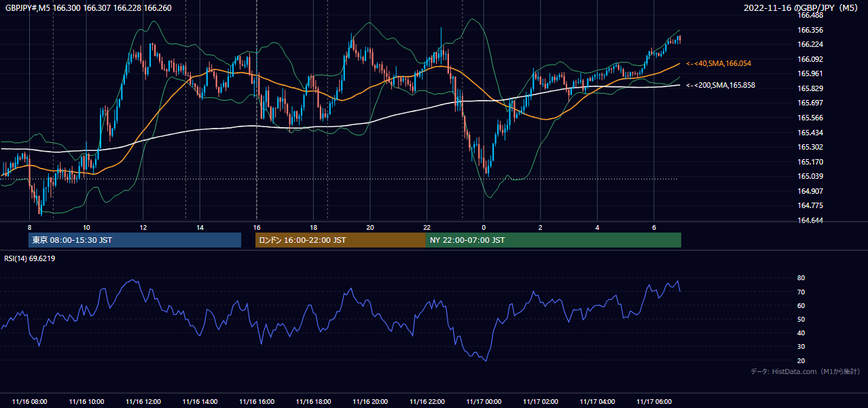Click the 11/16 22:00 time label

[427, 402]
